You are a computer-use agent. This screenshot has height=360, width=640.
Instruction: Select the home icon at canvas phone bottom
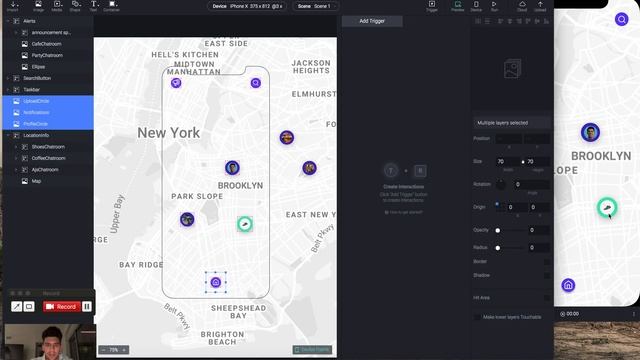[216, 282]
